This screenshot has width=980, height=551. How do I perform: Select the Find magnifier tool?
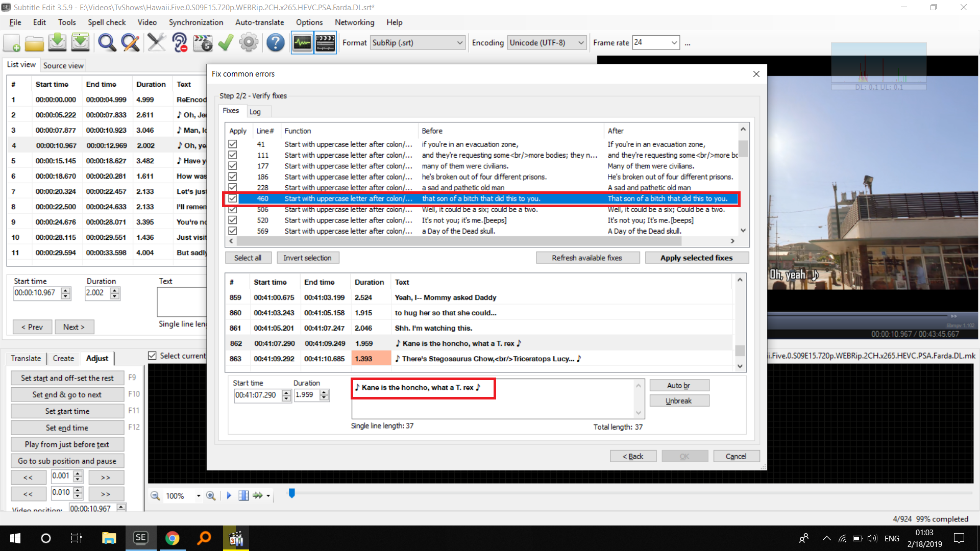pyautogui.click(x=107, y=42)
